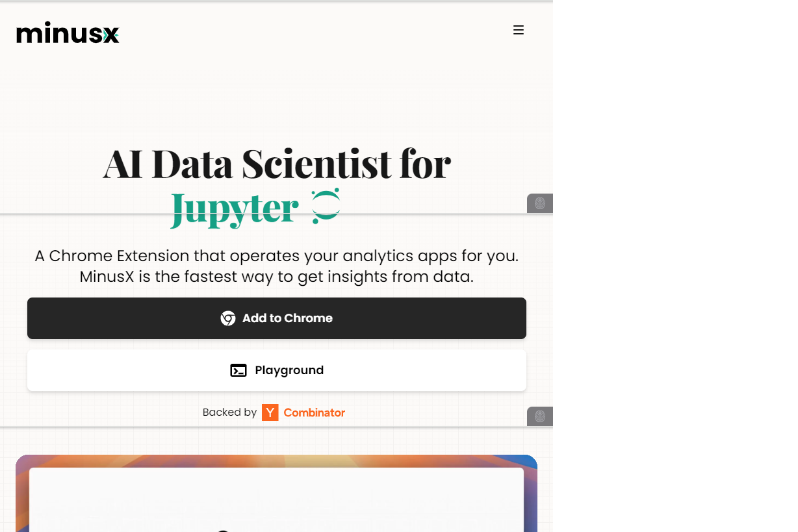Click the lower brain icon tab on right edge
Screen dimensions: 798x532
click(539, 416)
